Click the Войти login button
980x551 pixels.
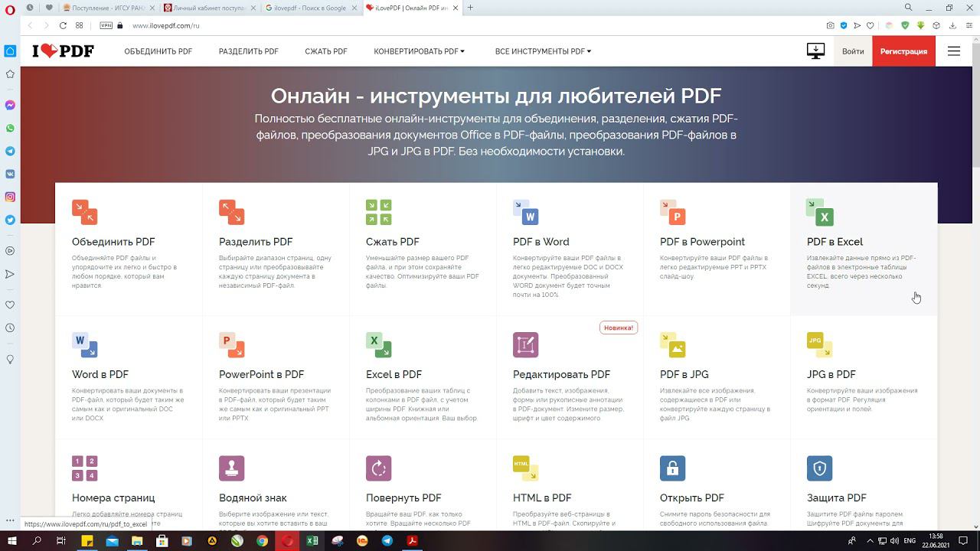pos(853,51)
